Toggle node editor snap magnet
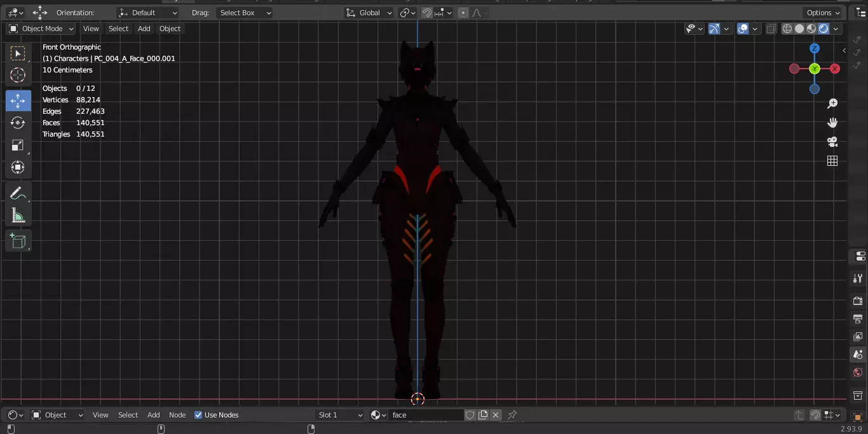 815,415
